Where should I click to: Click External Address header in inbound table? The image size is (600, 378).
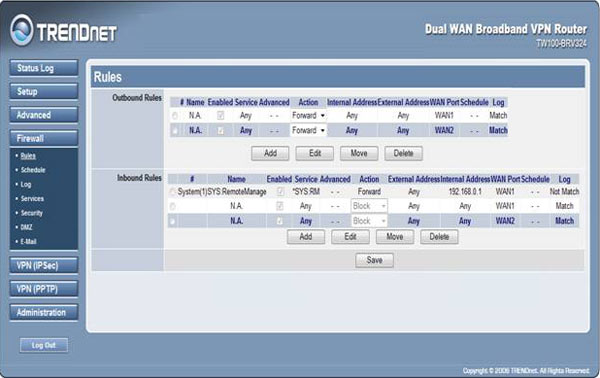[414, 179]
